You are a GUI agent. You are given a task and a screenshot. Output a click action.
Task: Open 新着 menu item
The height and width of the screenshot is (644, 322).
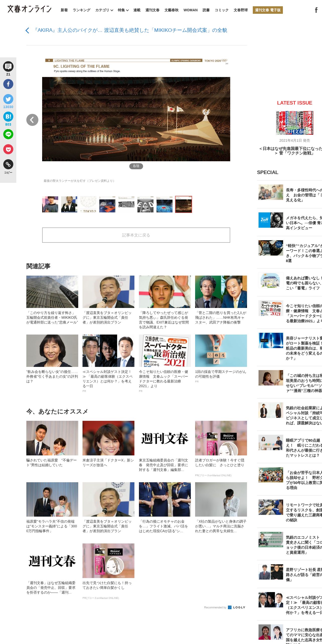(x=64, y=10)
